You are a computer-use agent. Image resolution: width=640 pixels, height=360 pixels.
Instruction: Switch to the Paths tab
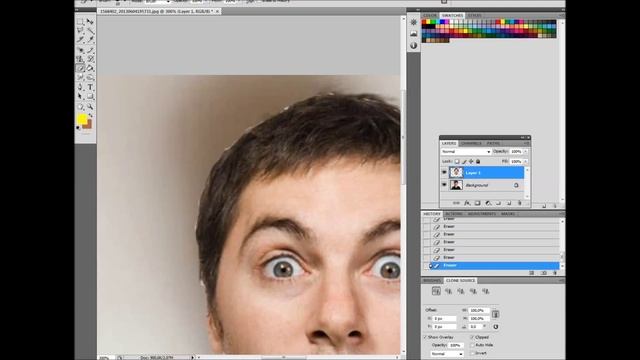[x=493, y=143]
